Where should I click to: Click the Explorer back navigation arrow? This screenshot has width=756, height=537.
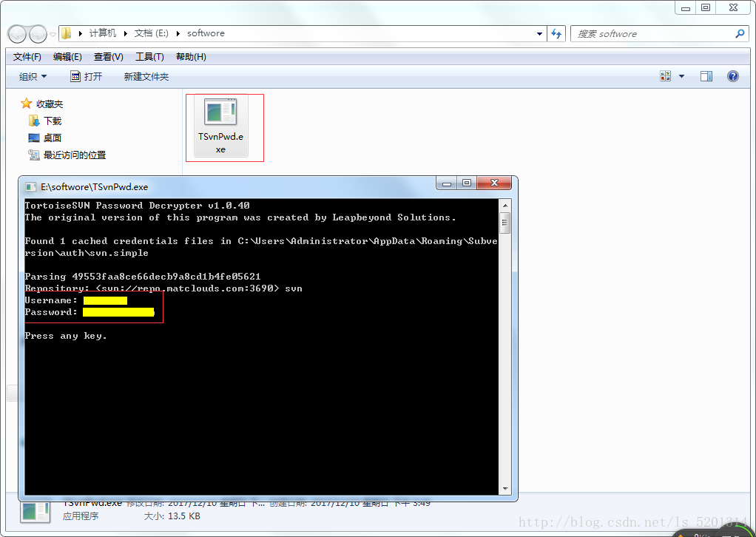point(17,34)
